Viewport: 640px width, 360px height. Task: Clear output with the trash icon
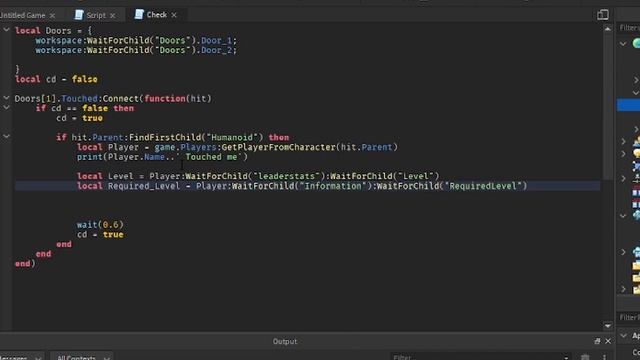point(585,357)
